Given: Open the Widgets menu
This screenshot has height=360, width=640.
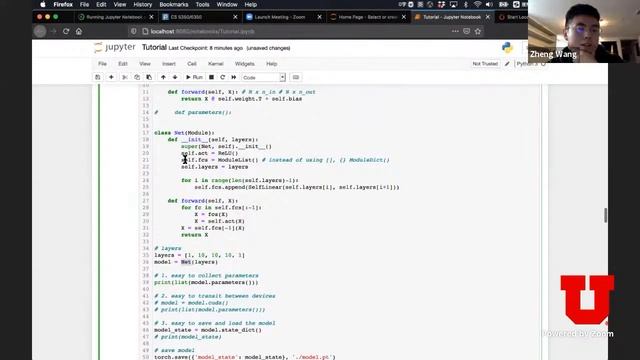Looking at the screenshot, I should [x=244, y=64].
